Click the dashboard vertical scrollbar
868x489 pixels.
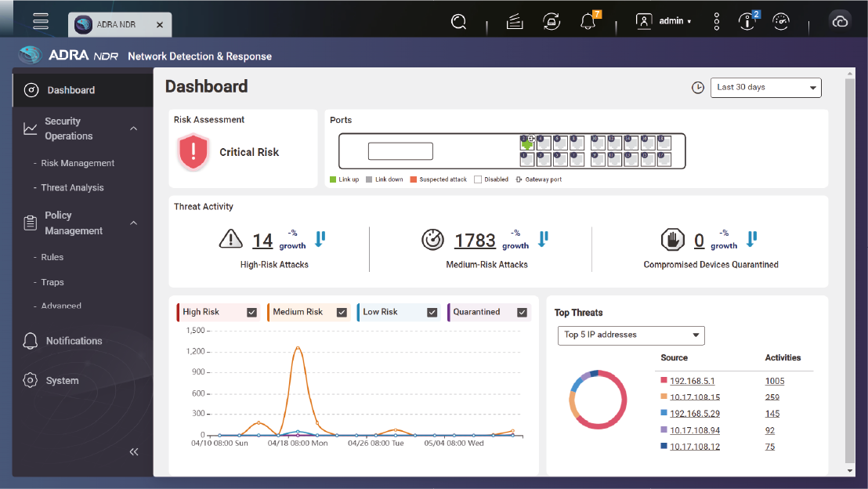pyautogui.click(x=850, y=271)
